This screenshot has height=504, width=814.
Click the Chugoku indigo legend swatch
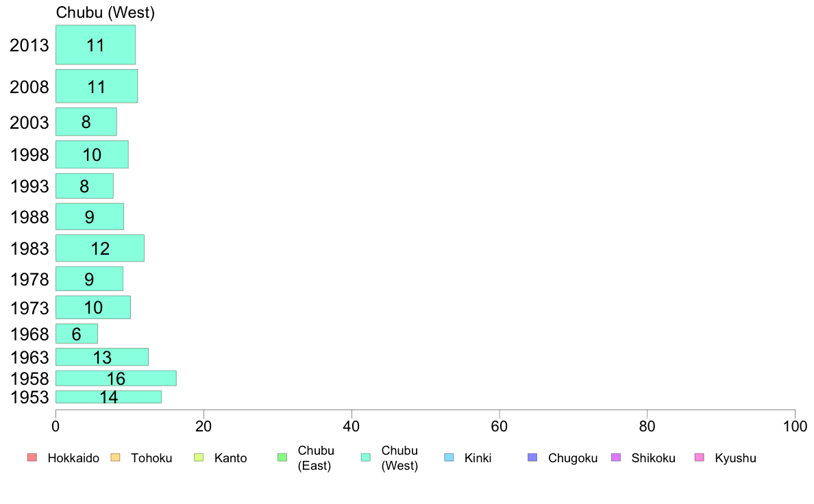tap(532, 457)
